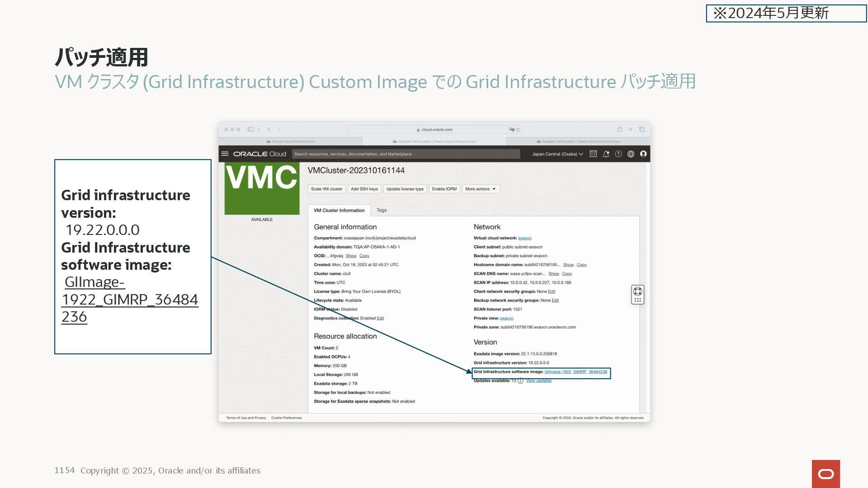Toggle the Safari sidebar icon
Screen dimensions: 868x488
tap(250, 129)
